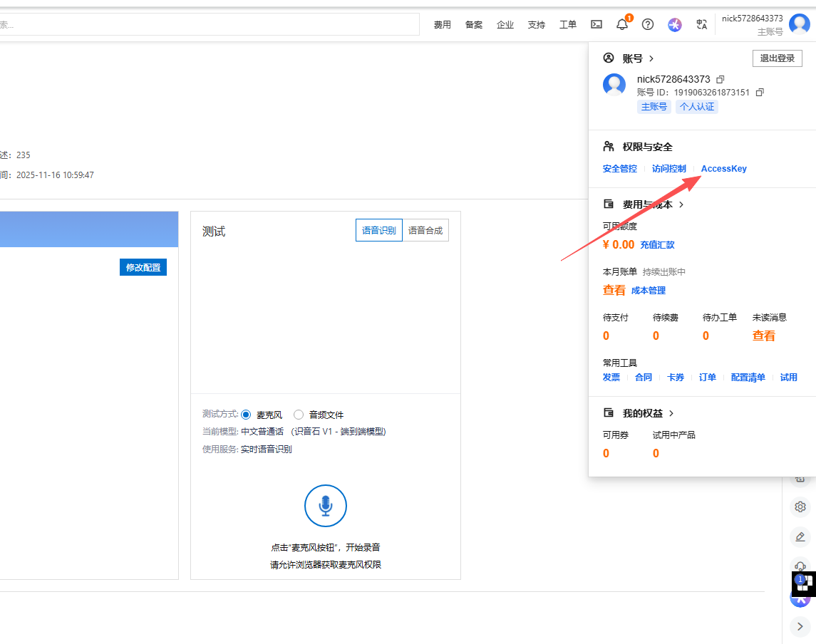Click the microphone button to start recording
This screenshot has width=816, height=644.
(326, 506)
